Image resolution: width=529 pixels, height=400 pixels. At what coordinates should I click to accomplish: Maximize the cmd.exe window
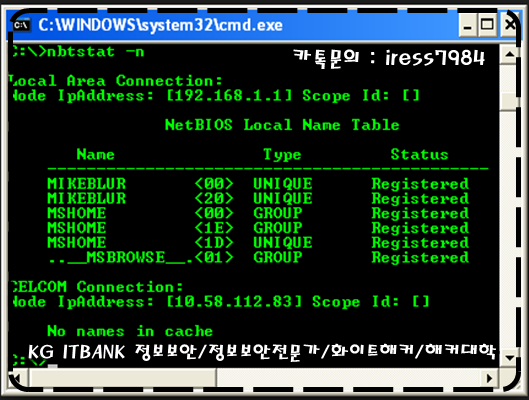[487, 25]
